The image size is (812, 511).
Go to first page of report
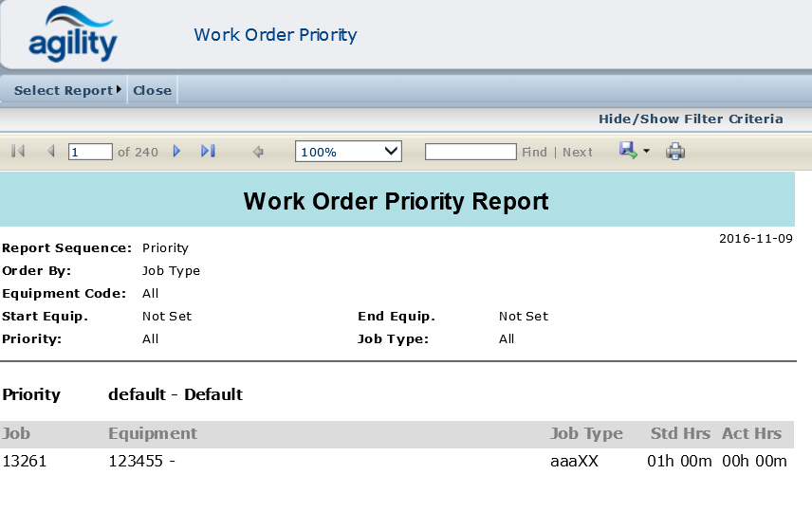[x=17, y=152]
